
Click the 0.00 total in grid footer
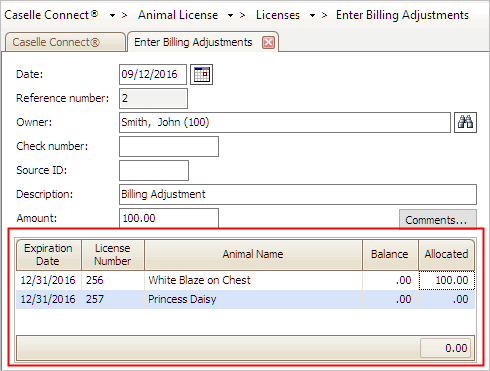tap(446, 348)
